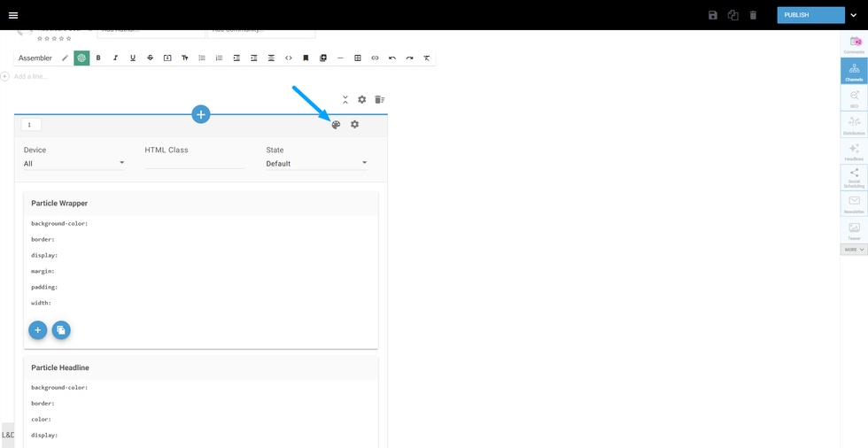
Task: Click the ChatGPT AI toolbar icon
Action: [x=81, y=58]
